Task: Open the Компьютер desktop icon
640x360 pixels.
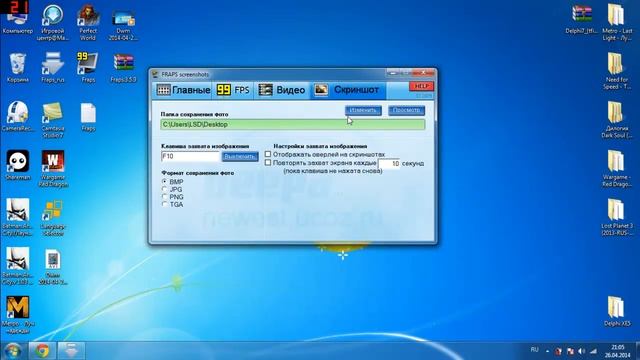Action: pos(18,19)
